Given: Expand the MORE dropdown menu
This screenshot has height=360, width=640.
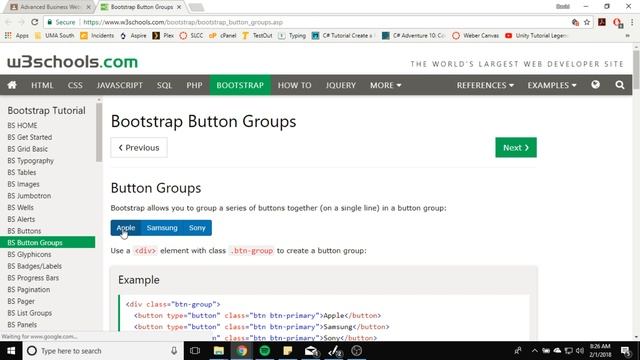Looking at the screenshot, I should pos(385,85).
